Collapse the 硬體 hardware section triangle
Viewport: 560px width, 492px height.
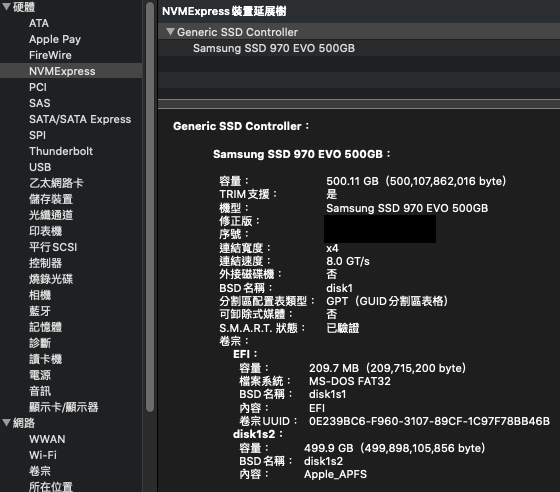tap(6, 6)
